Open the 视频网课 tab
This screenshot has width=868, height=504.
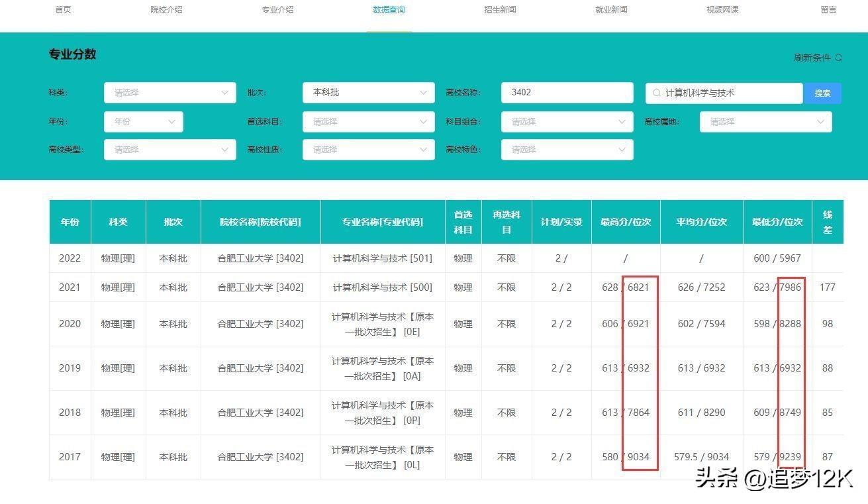pos(722,10)
